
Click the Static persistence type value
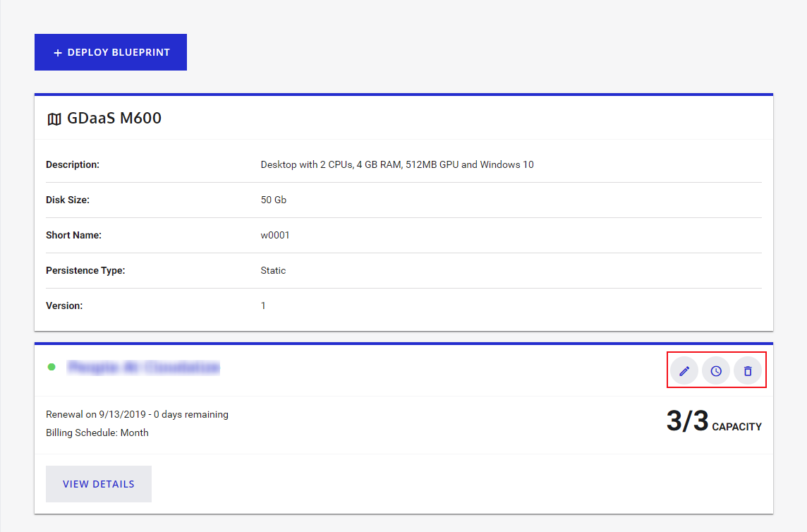(x=273, y=270)
